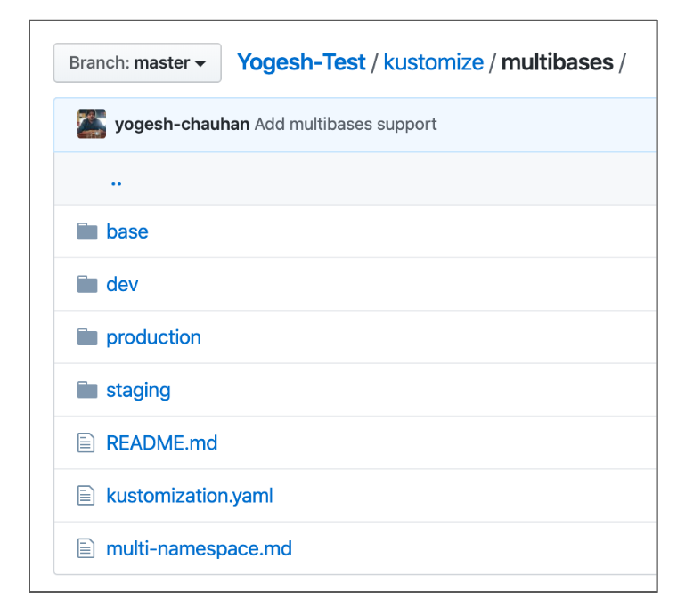Image resolution: width=677 pixels, height=616 pixels.
Task: Open yogesh-chauhan's avatar thumbnail
Action: [92, 125]
